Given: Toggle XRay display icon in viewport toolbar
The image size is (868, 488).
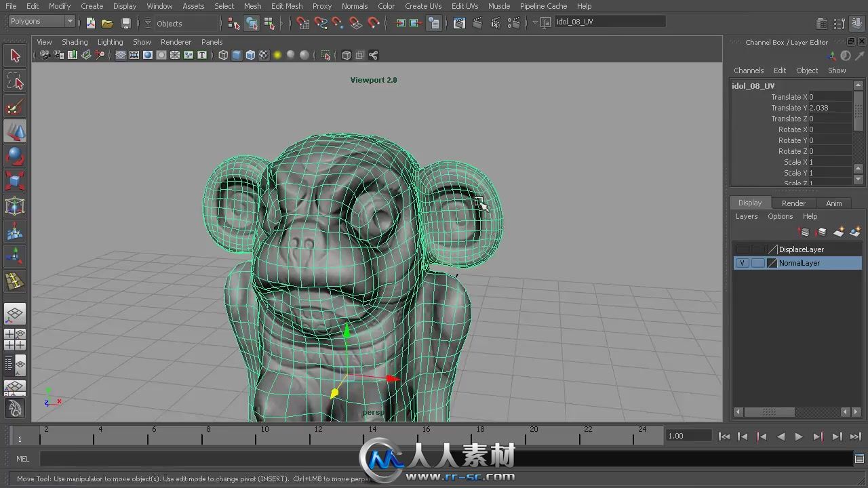Looking at the screenshot, I should [x=347, y=55].
